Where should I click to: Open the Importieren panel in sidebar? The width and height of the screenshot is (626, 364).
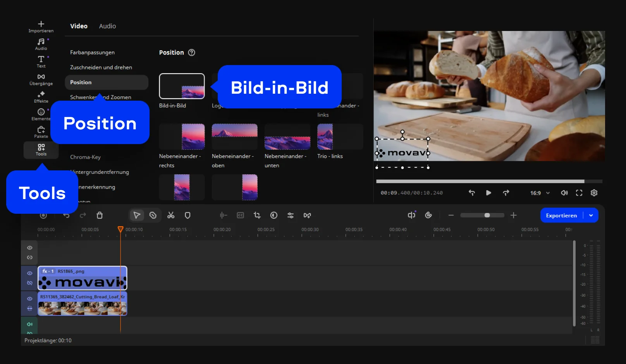point(41,27)
